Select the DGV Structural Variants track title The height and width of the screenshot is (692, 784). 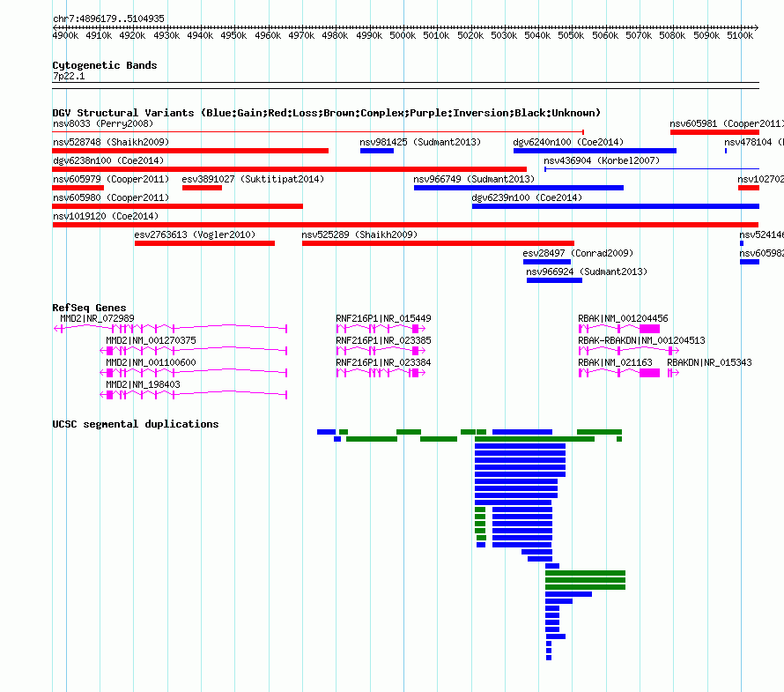click(327, 113)
